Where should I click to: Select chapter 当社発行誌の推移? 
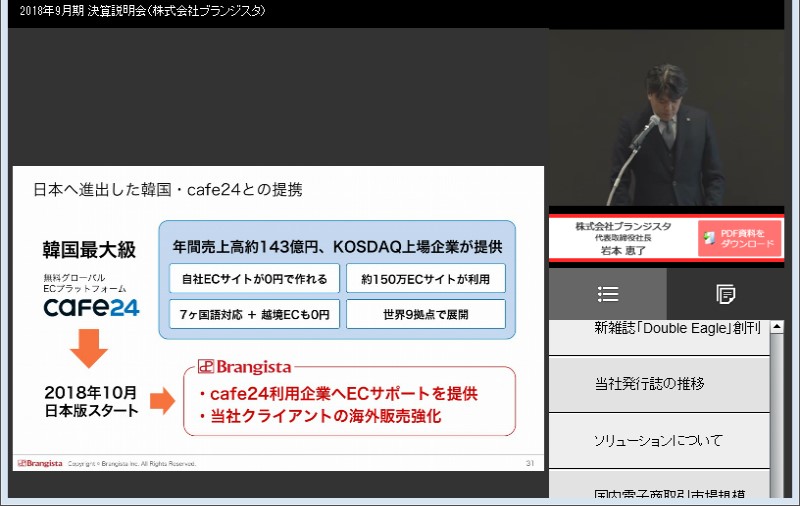pos(659,384)
